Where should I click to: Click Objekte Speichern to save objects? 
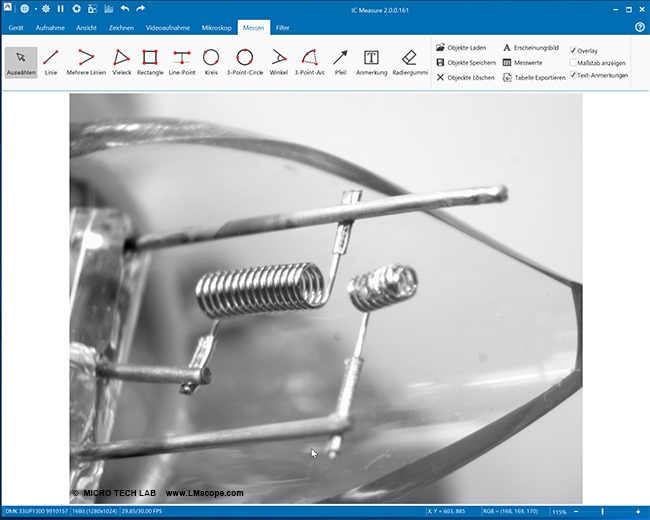click(465, 62)
